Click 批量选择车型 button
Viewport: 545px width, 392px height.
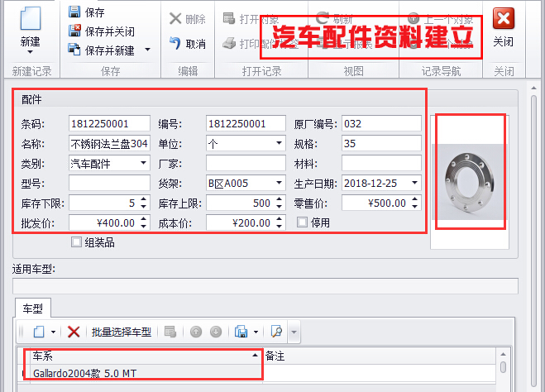pos(122,332)
